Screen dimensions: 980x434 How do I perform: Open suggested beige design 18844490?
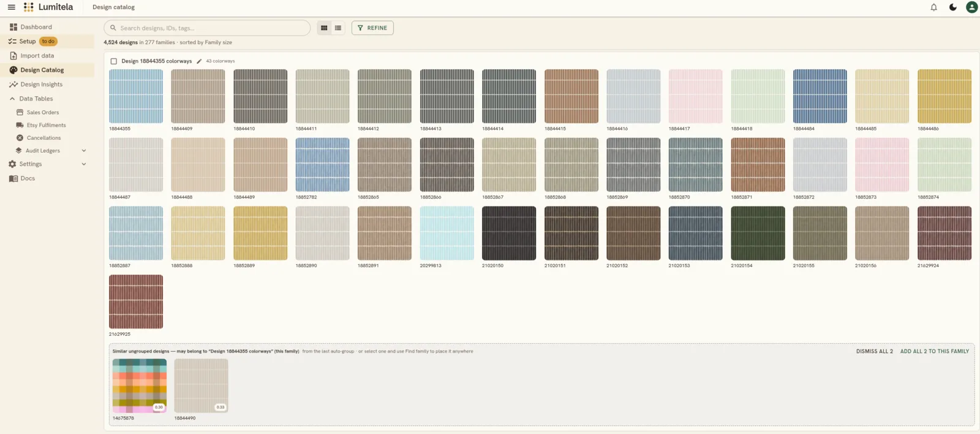pyautogui.click(x=201, y=386)
